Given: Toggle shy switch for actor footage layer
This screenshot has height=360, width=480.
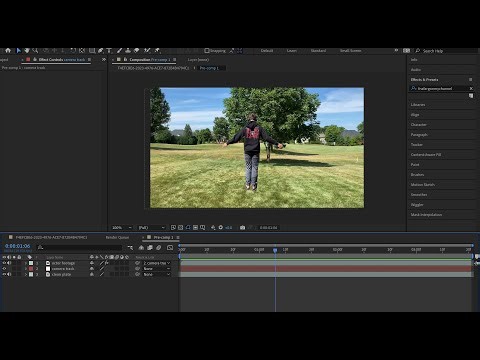Looking at the screenshot, I should point(92,263).
